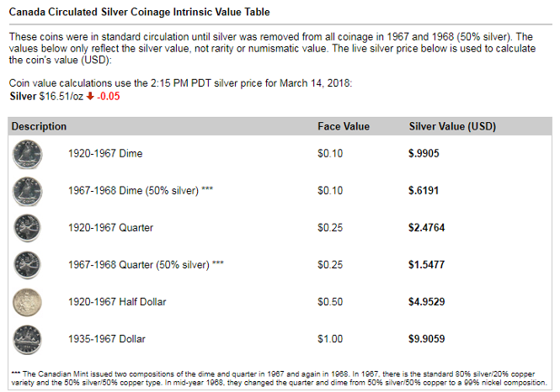Viewport: 560px width, 392px height.
Task: Click the 1920-1967 Dime coin image
Action: pos(28,155)
